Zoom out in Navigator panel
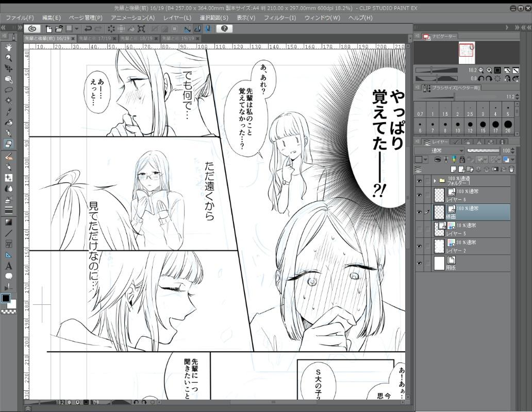Image resolution: width=532 pixels, height=412 pixels. point(481,71)
